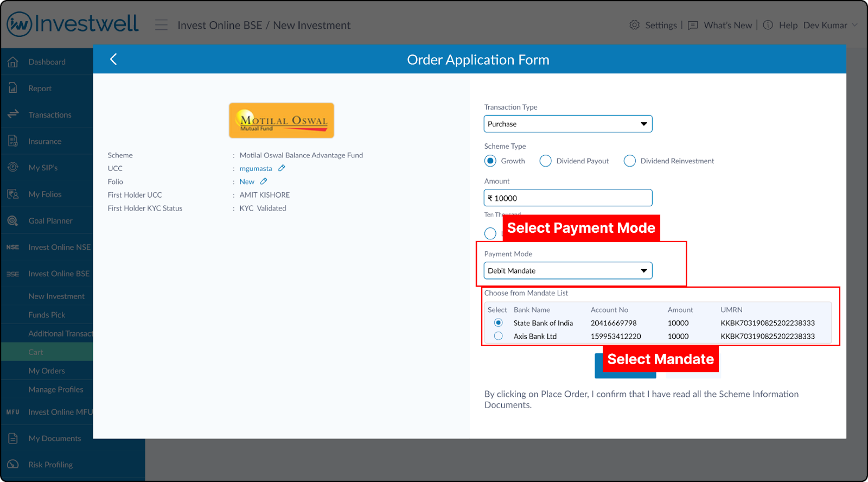The height and width of the screenshot is (482, 868).
Task: Select the Axis Bank Ltd mandate
Action: [499, 336]
